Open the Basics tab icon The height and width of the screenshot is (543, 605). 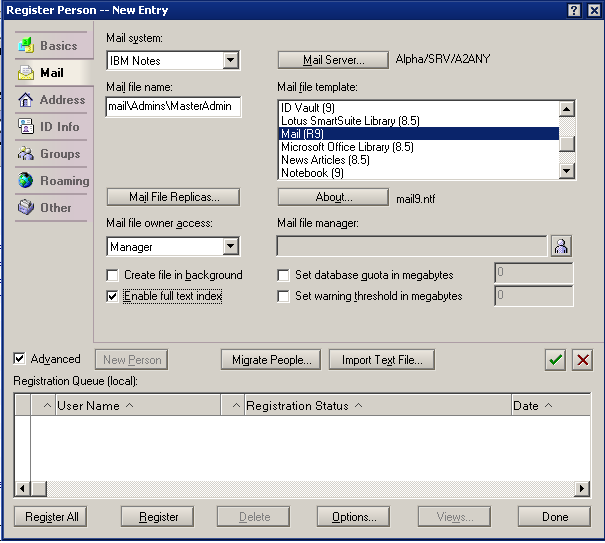coord(25,46)
